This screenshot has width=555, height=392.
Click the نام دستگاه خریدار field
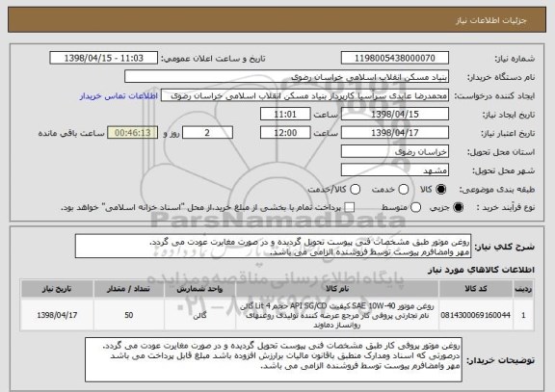click(x=287, y=77)
